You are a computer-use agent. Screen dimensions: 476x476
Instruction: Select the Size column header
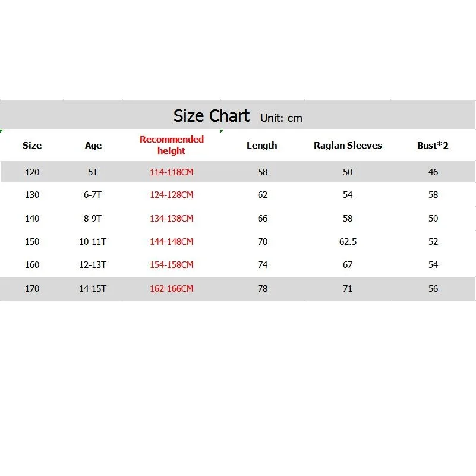(x=32, y=146)
